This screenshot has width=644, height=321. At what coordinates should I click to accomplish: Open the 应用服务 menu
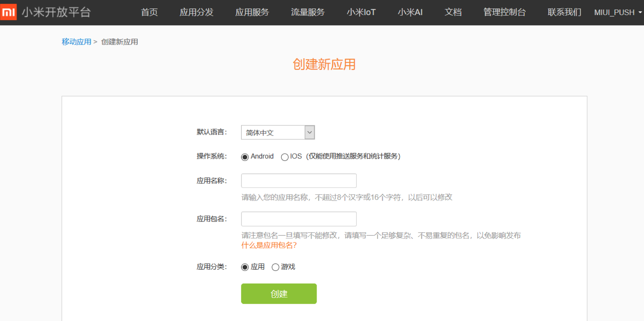[252, 12]
